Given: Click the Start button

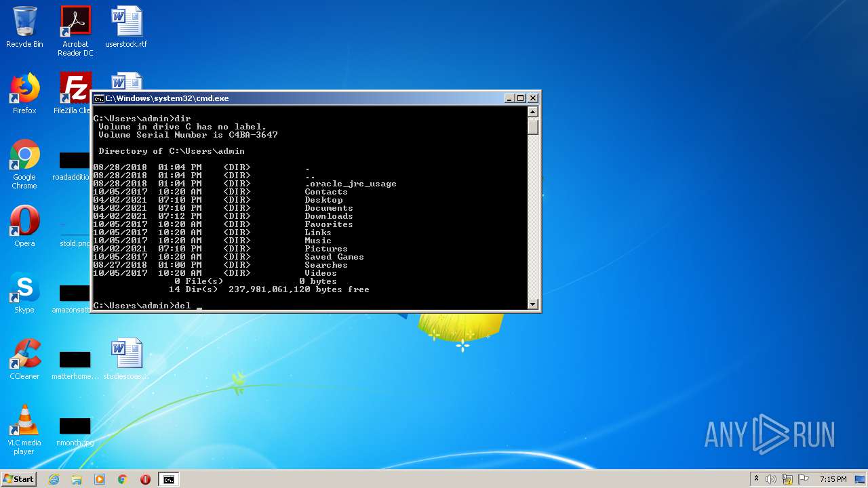Looking at the screenshot, I should 19,479.
